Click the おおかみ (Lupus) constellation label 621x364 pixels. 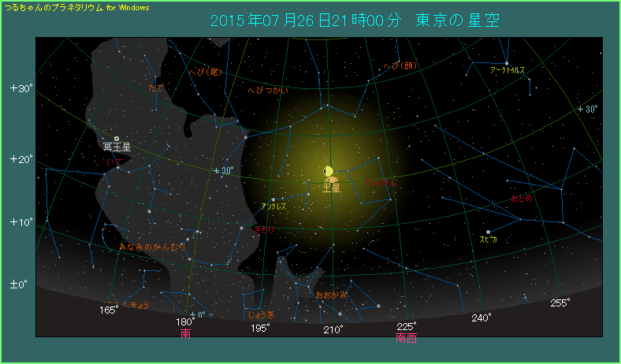tap(330, 295)
